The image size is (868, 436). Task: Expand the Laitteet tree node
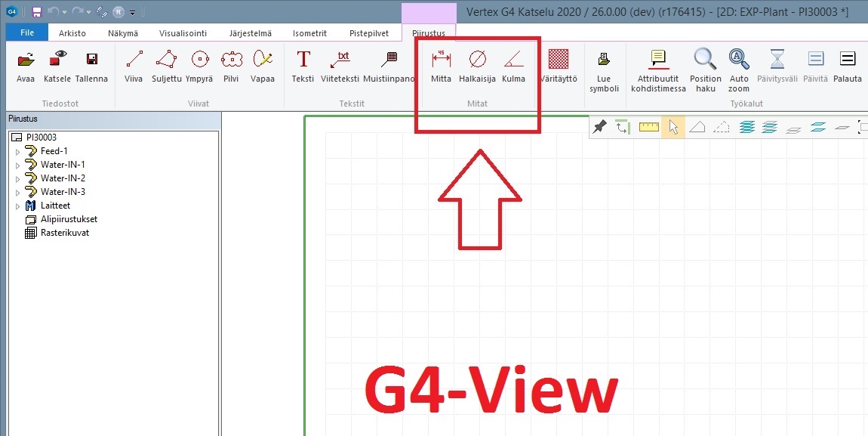(x=17, y=206)
